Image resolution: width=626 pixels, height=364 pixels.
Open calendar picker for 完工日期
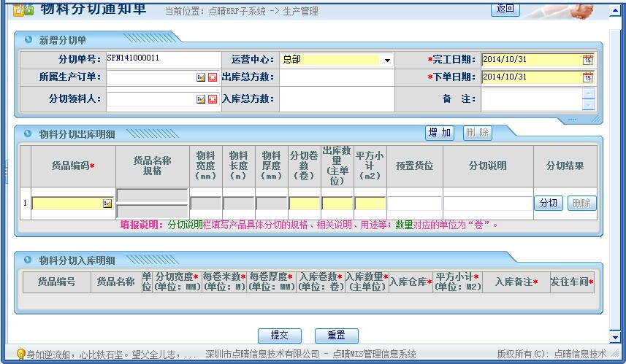[587, 60]
